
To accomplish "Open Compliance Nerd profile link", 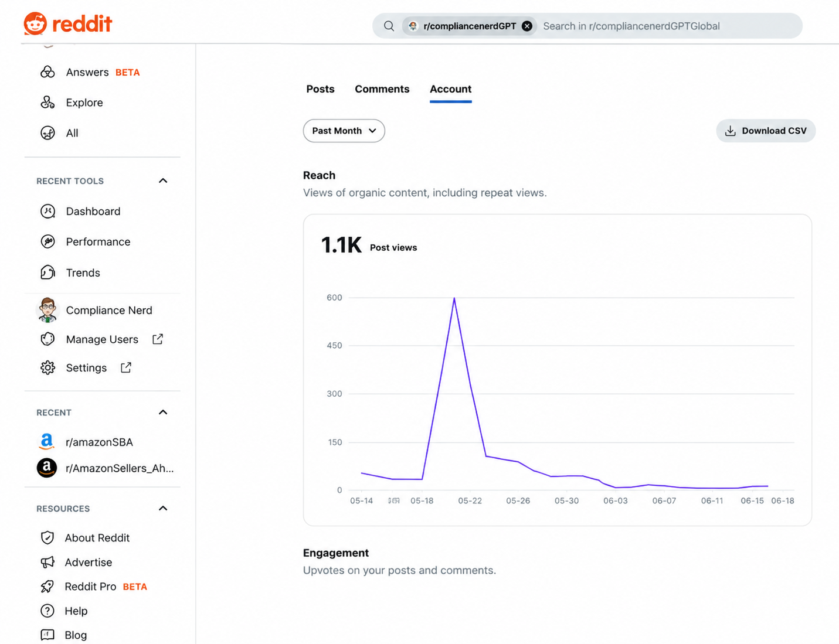I will (109, 310).
